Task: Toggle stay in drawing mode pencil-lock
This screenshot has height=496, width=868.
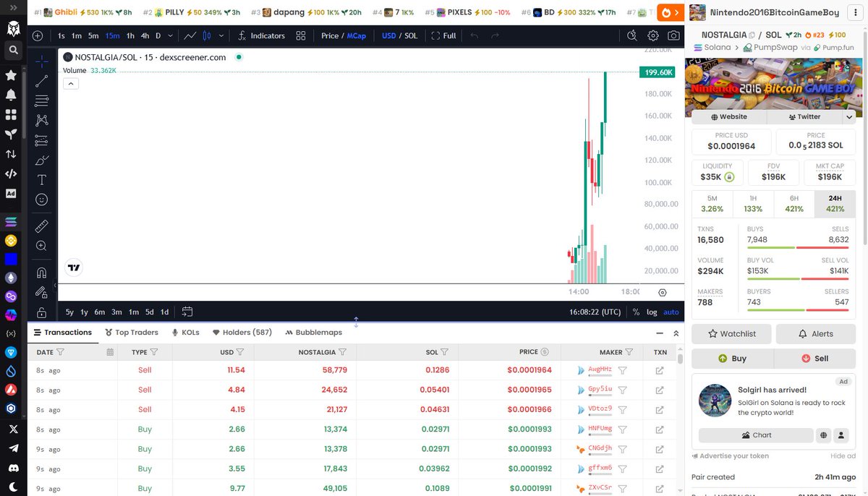Action: coord(42,293)
